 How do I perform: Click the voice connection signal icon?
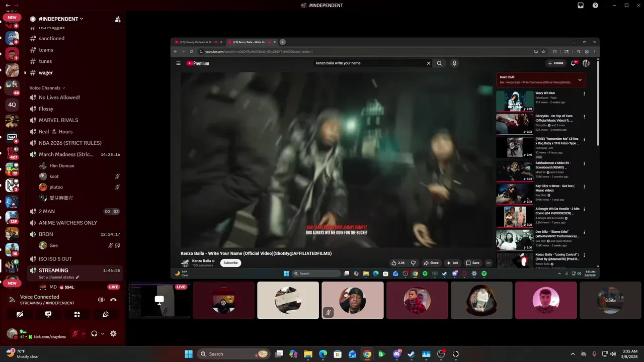click(12, 300)
